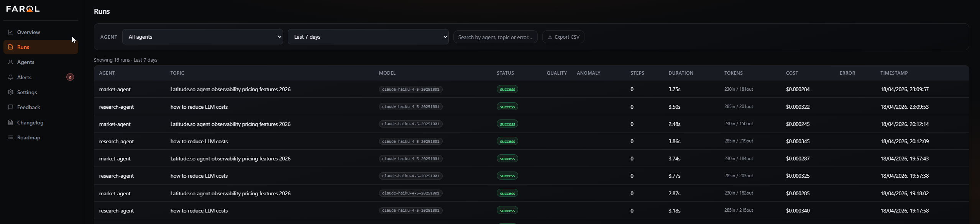
Task: Click the ERROR column header
Action: point(847,73)
